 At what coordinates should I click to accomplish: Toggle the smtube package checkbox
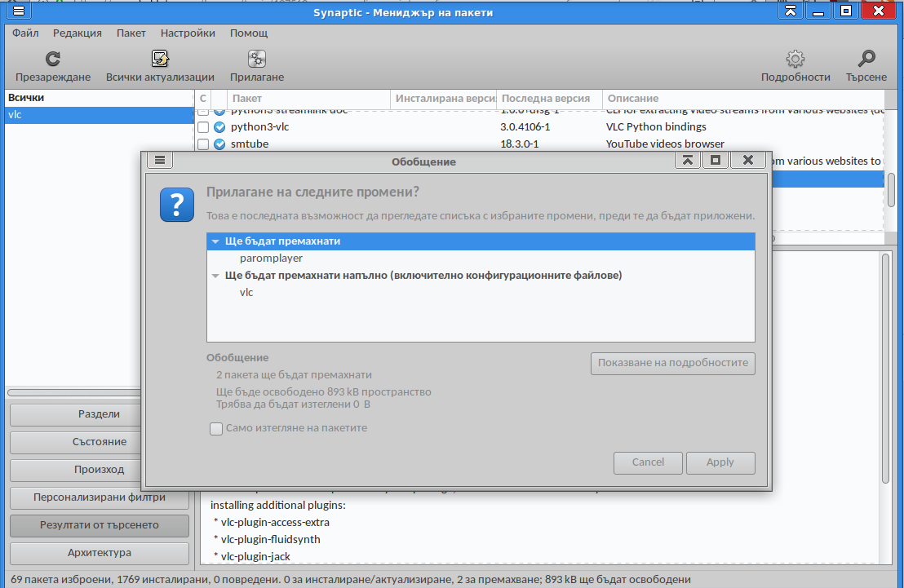click(203, 144)
